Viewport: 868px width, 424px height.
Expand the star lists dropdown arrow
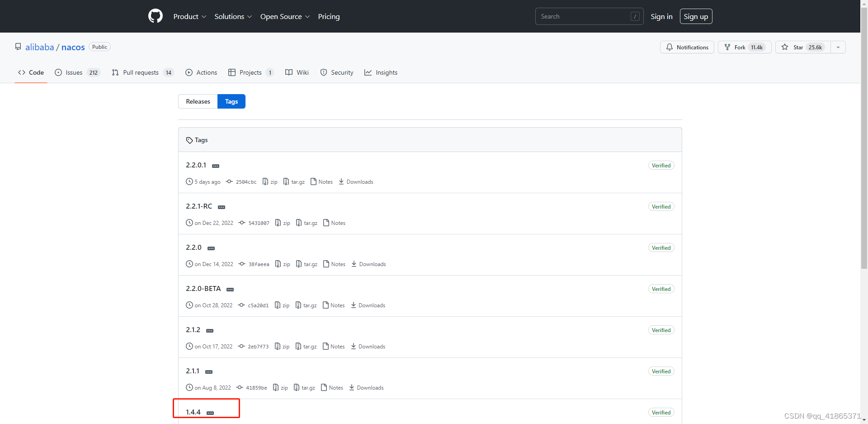838,47
